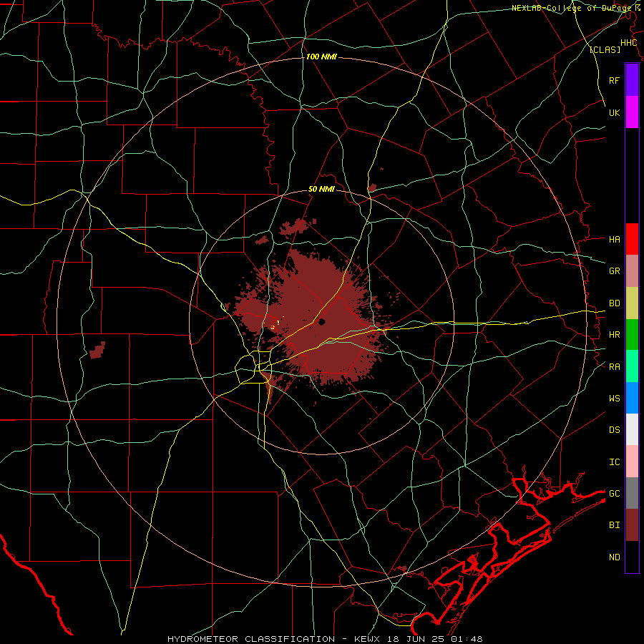Click the RF legend label
Image resolution: width=644 pixels, height=644 pixels.
(614, 80)
